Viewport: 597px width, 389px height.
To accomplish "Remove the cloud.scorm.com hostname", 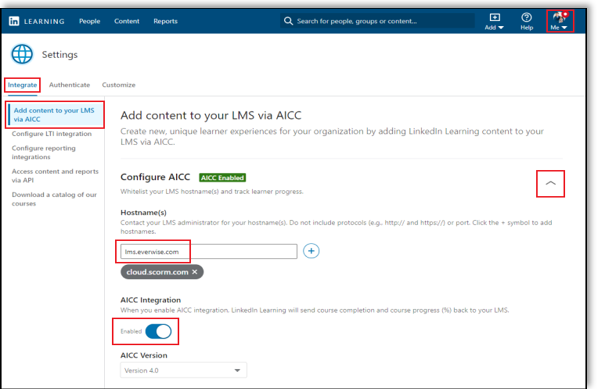I will (195, 272).
